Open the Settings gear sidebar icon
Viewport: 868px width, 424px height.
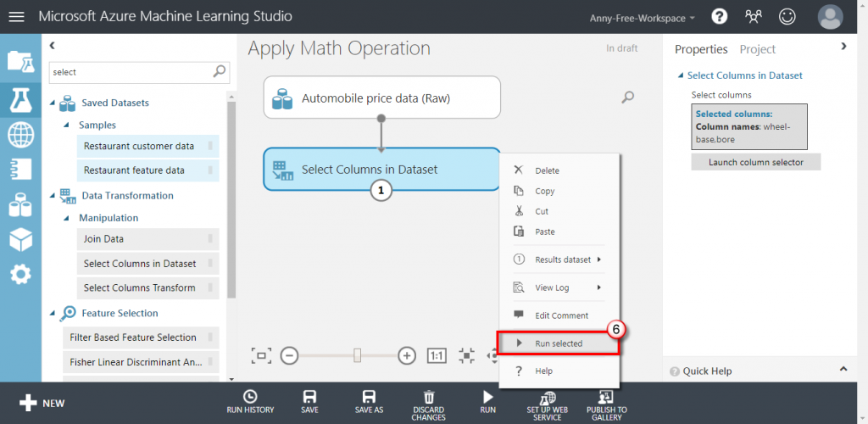[x=20, y=274]
